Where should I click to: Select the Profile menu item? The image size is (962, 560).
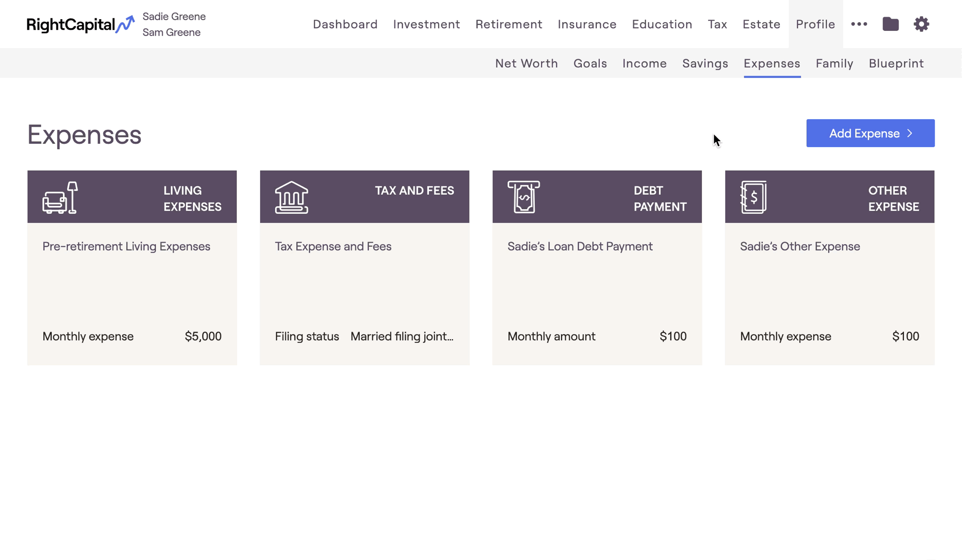(816, 24)
